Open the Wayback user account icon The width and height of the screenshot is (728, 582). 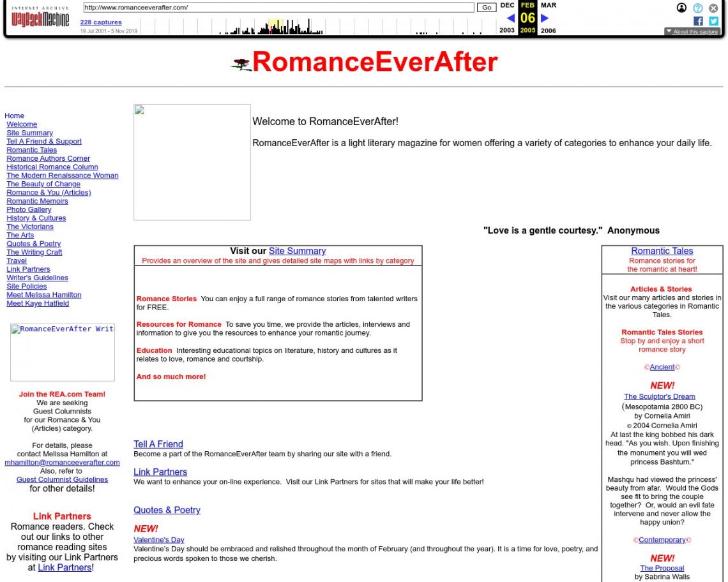click(681, 8)
